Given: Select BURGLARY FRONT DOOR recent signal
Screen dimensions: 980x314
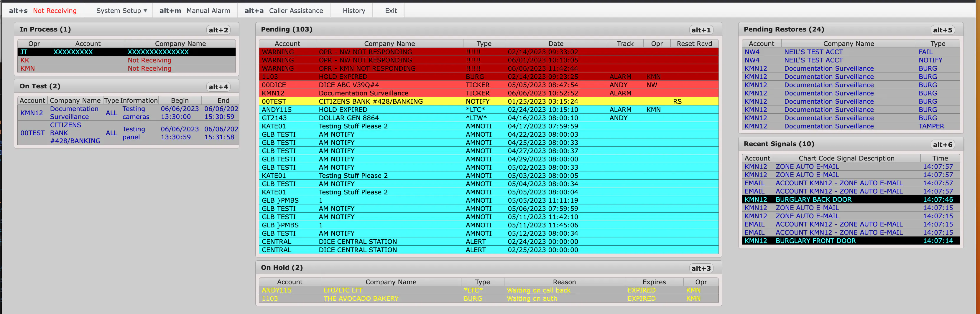Looking at the screenshot, I should (851, 241).
